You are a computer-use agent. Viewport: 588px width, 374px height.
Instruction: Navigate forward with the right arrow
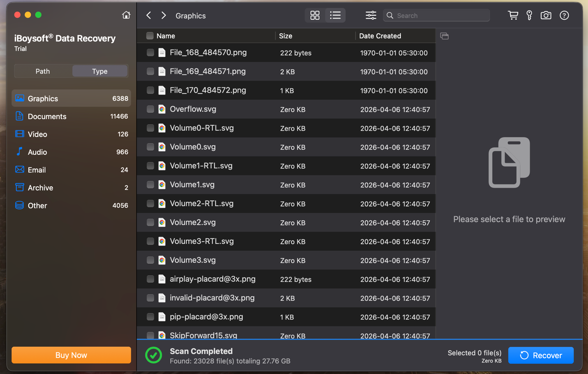[164, 15]
